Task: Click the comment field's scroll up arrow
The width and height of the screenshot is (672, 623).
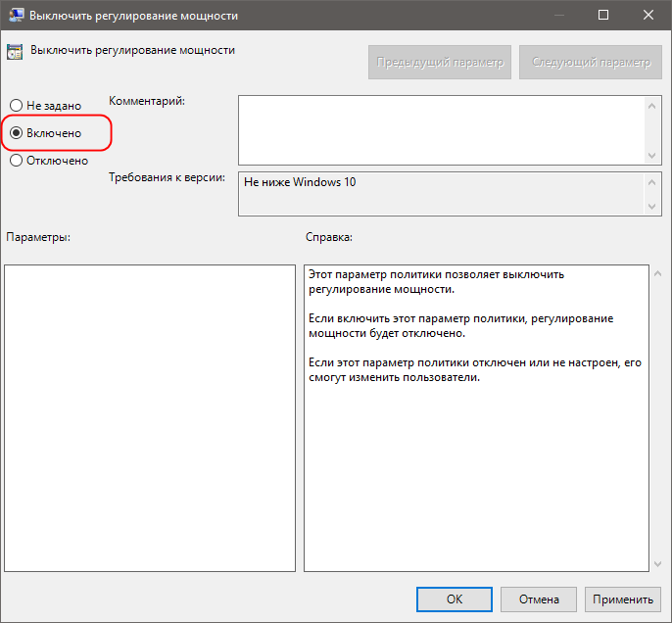Action: click(651, 106)
